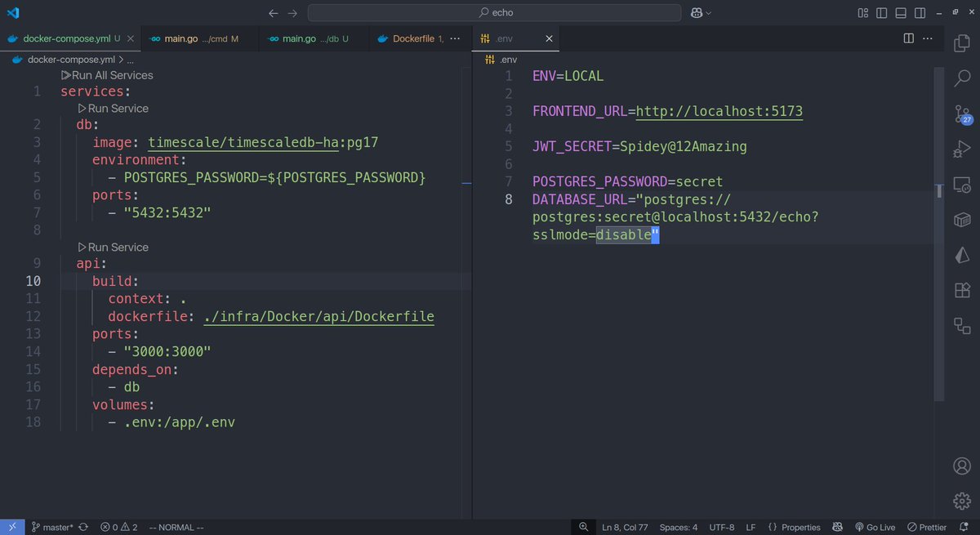This screenshot has height=535, width=980.
Task: Run Service code lens above db
Action: 113,108
